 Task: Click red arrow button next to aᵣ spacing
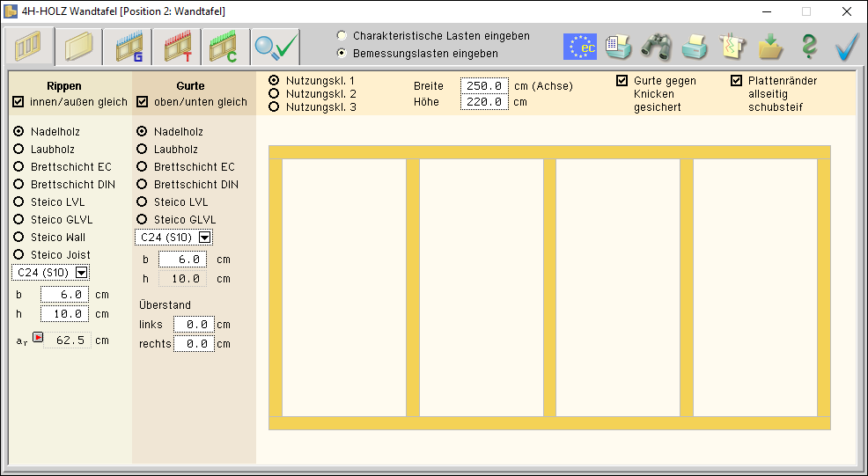[x=38, y=337]
